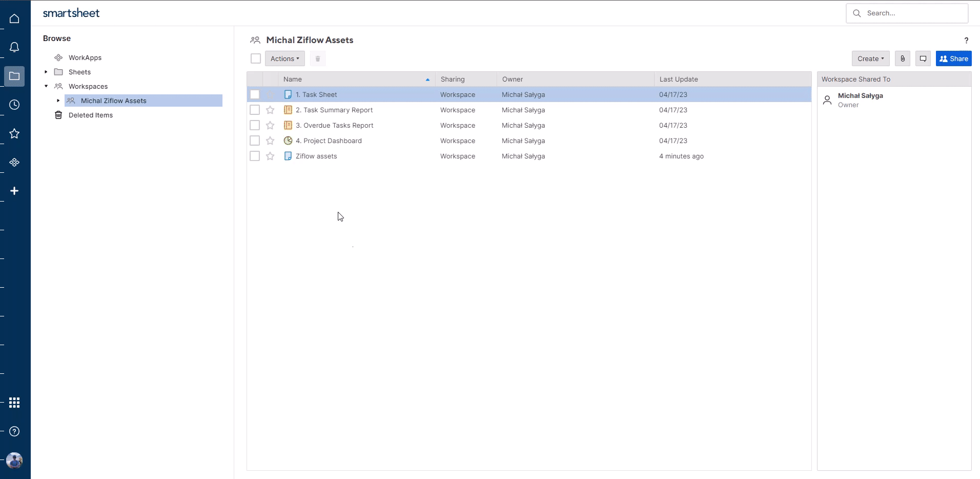Click the attachments paperclip icon
The height and width of the screenshot is (479, 980).
coord(903,58)
